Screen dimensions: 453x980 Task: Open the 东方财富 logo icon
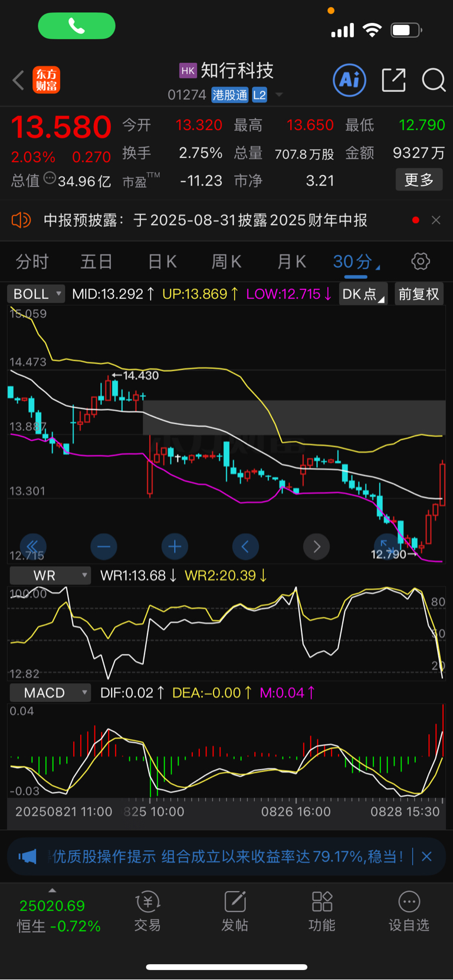[47, 80]
